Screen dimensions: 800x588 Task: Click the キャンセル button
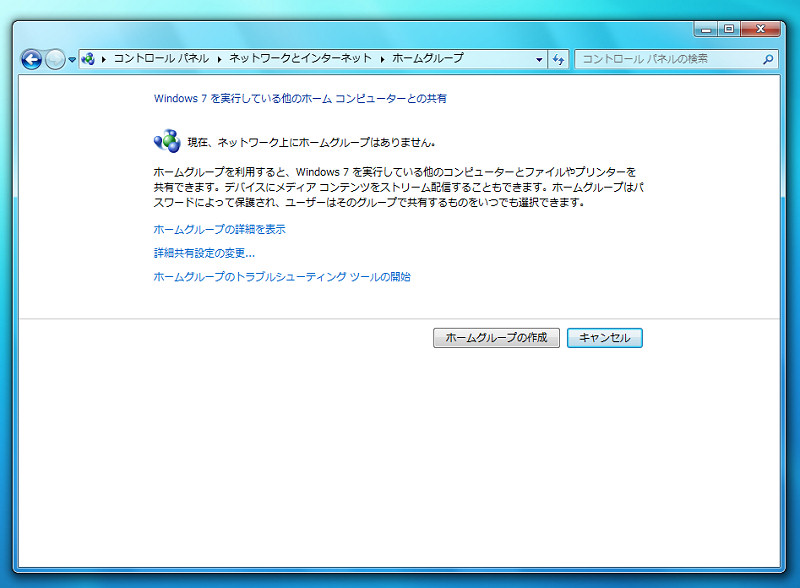[x=605, y=338]
